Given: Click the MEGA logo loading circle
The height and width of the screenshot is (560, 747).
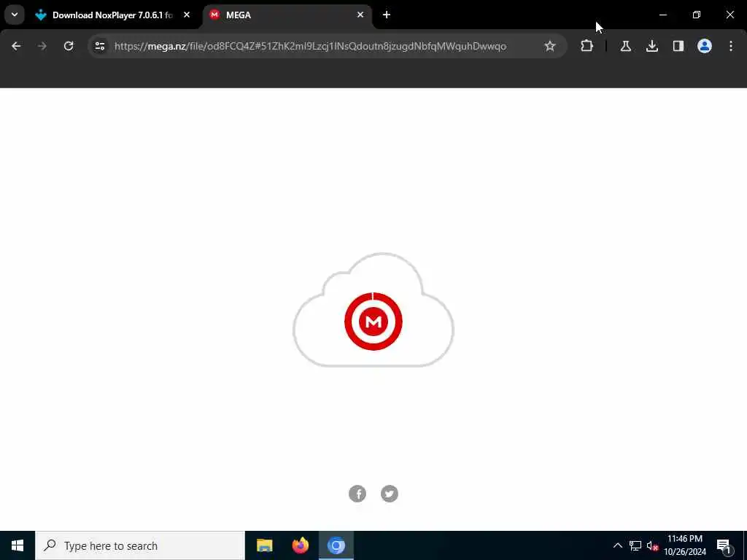Looking at the screenshot, I should click(x=373, y=322).
